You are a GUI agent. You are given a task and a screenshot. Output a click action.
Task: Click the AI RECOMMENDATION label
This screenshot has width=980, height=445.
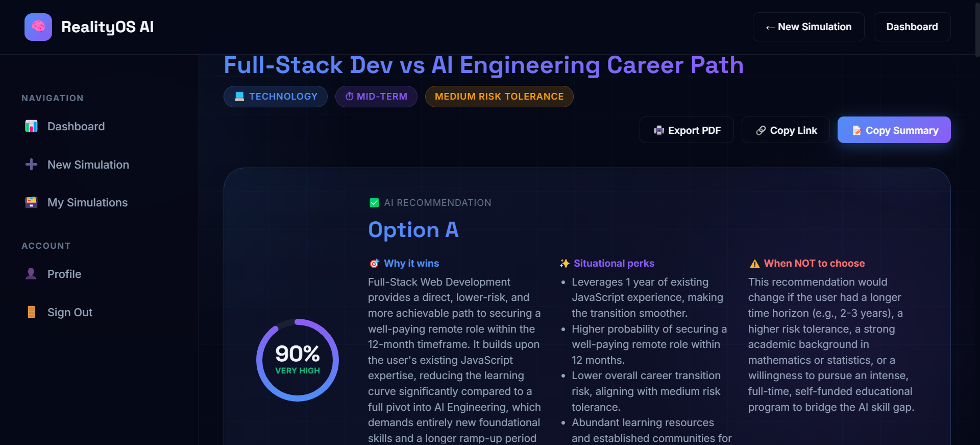coord(438,203)
